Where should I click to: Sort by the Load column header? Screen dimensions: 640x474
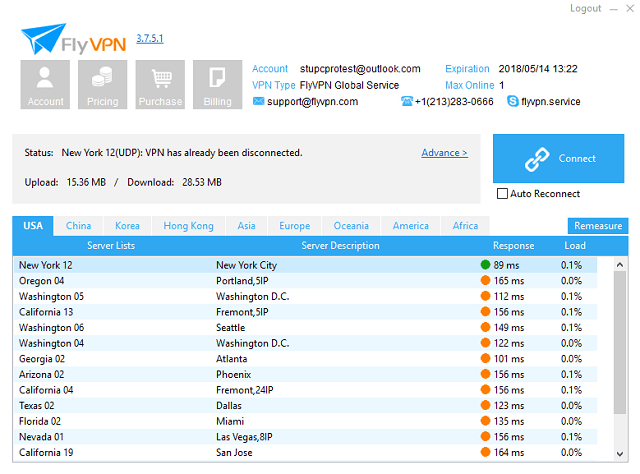coord(575,245)
